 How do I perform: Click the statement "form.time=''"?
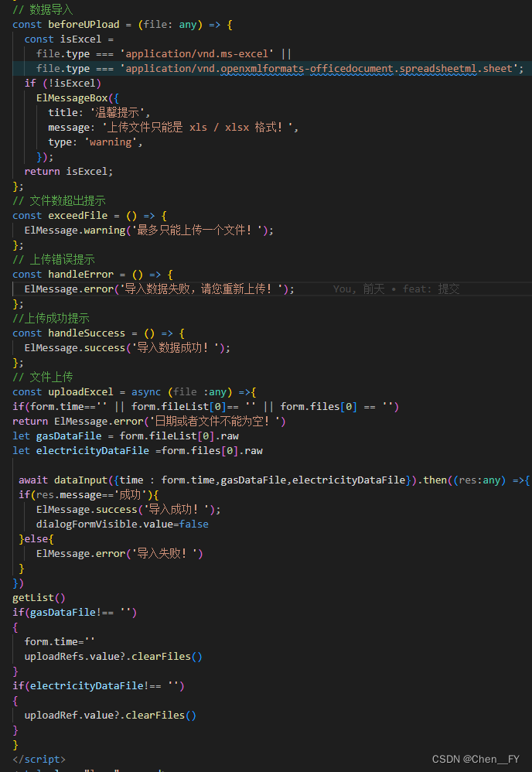click(x=60, y=642)
